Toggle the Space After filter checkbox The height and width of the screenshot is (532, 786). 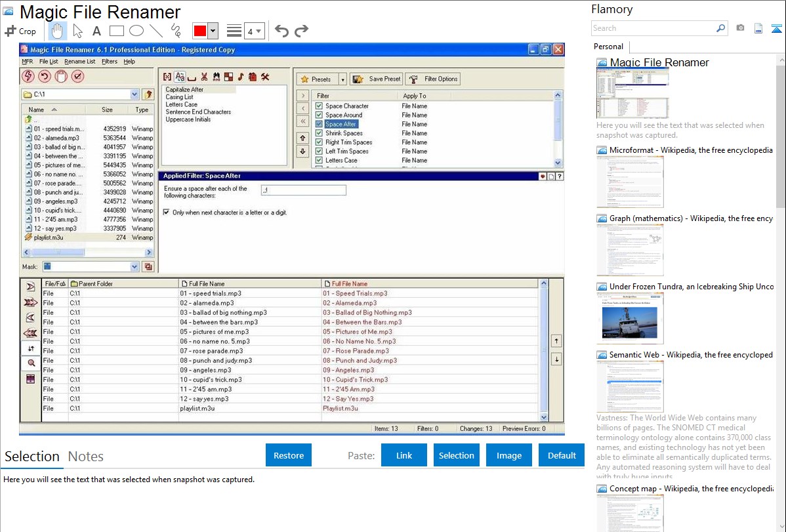click(319, 124)
